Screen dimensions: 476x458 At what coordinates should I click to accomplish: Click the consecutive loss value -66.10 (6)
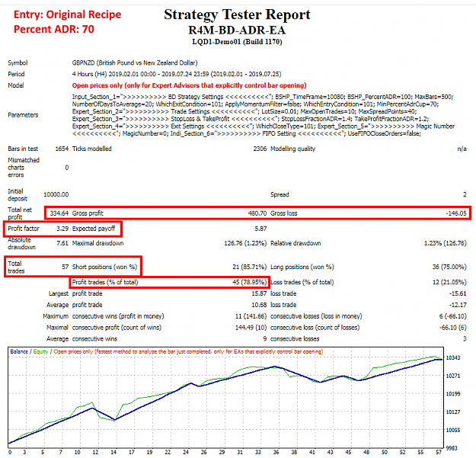pos(452,328)
